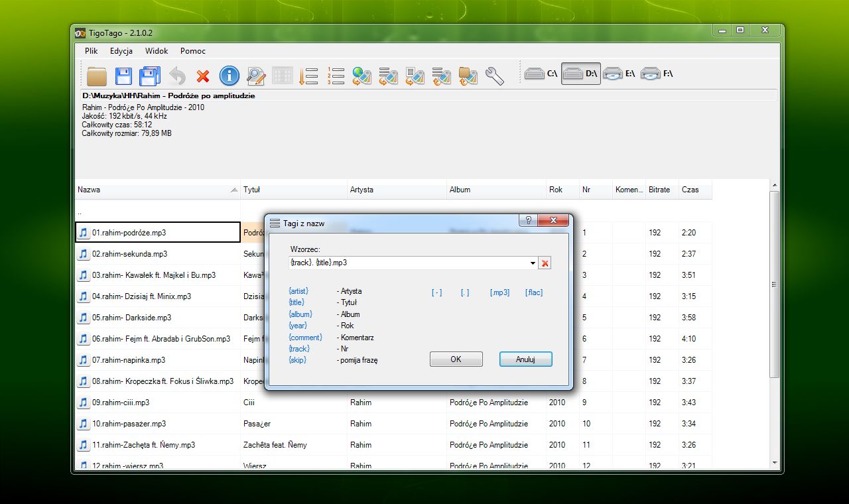Click the music note icon of 09.rahim-ciii.mp3

point(83,403)
